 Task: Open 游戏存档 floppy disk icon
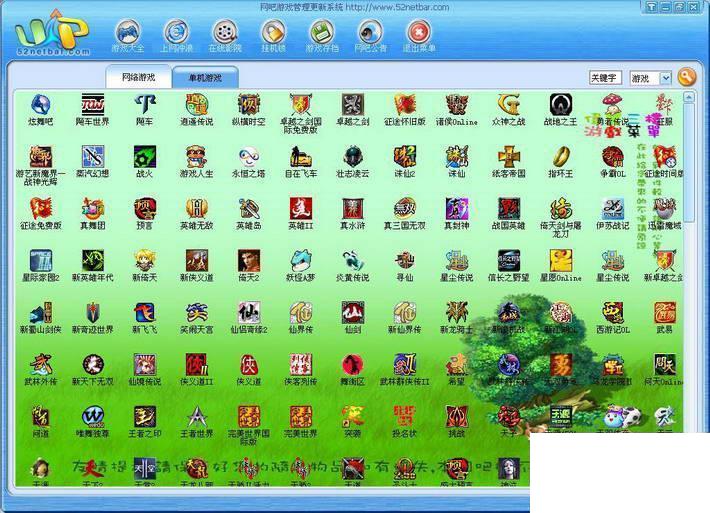coord(322,32)
